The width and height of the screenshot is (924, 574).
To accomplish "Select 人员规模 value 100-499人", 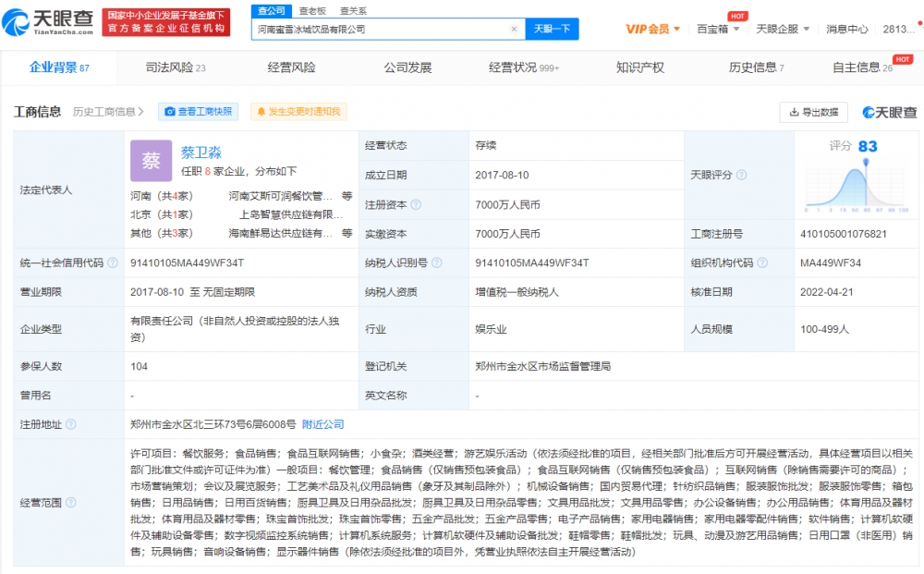I will pos(824,329).
